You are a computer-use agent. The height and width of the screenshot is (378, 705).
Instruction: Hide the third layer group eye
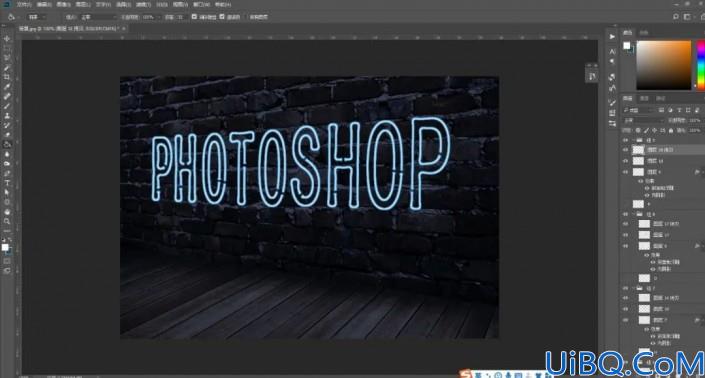[x=625, y=288]
